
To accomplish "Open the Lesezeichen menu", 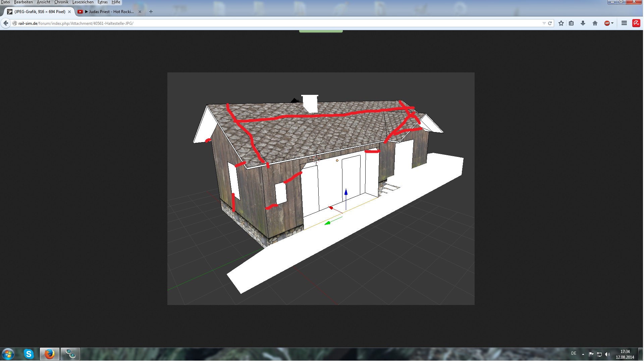I will [83, 2].
